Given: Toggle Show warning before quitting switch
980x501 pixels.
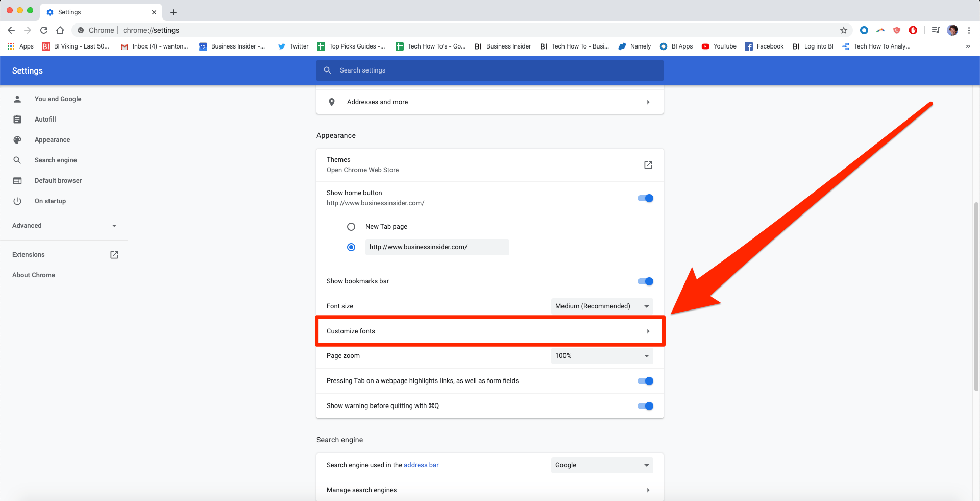Looking at the screenshot, I should [x=645, y=406].
